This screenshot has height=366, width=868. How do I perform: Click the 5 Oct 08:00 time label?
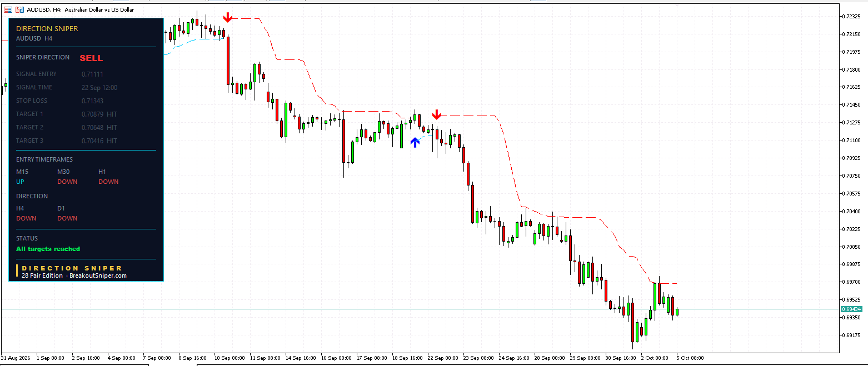tap(691, 358)
